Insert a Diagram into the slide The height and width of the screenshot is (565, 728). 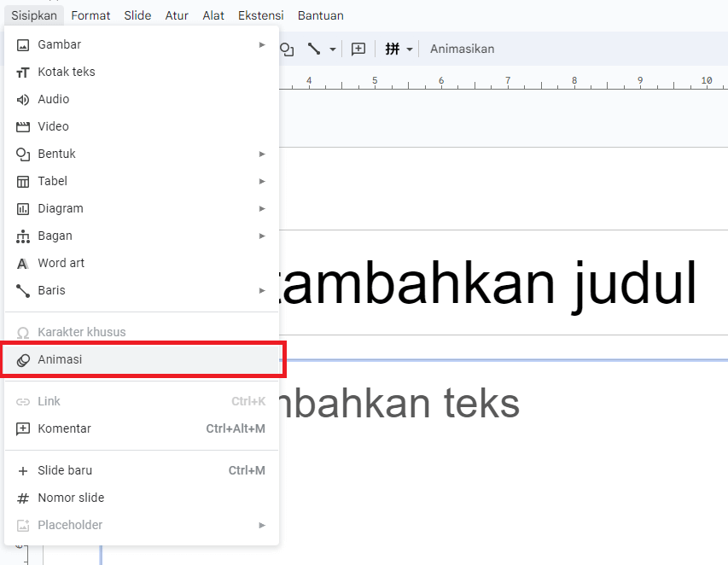coord(60,208)
